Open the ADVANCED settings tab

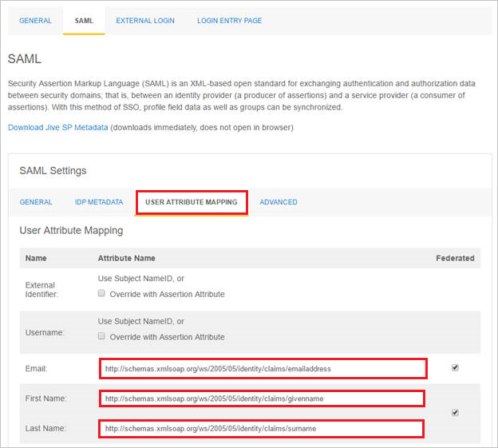tap(279, 202)
